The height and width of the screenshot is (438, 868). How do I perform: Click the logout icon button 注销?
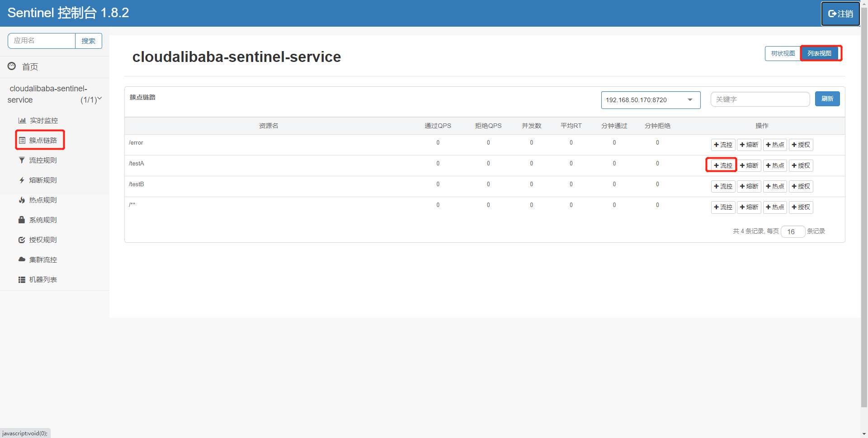pyautogui.click(x=840, y=14)
